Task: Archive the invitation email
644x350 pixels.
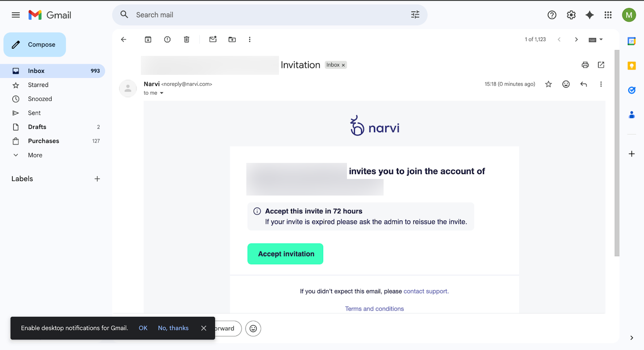Action: 148,39
